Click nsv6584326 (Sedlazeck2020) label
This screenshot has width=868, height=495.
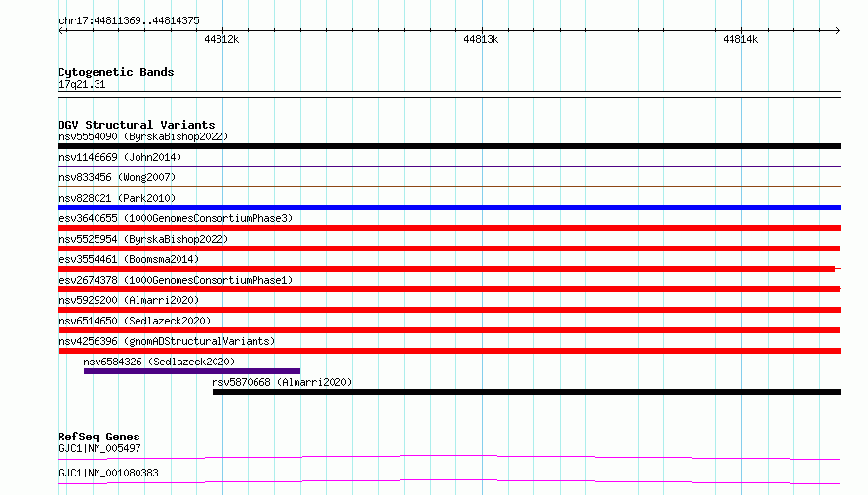(x=159, y=362)
